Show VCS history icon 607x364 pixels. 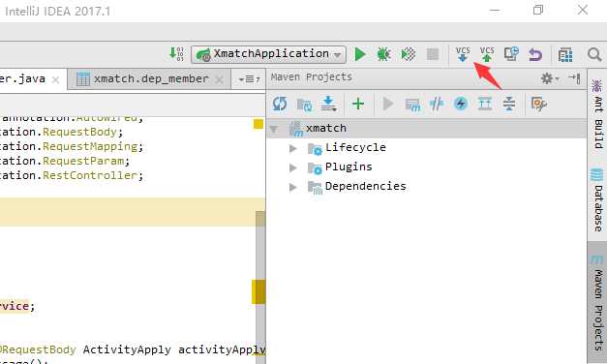coord(511,54)
